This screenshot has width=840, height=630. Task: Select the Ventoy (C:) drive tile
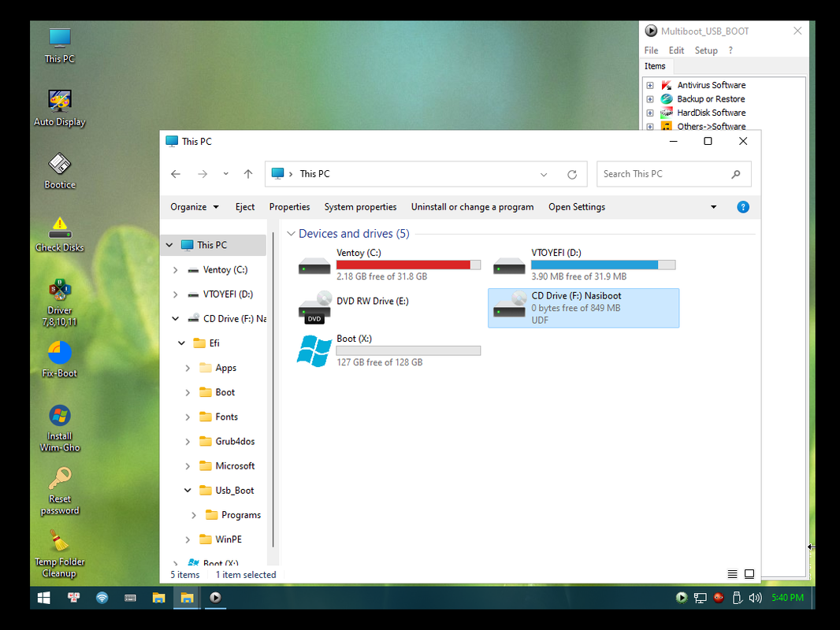tap(389, 265)
